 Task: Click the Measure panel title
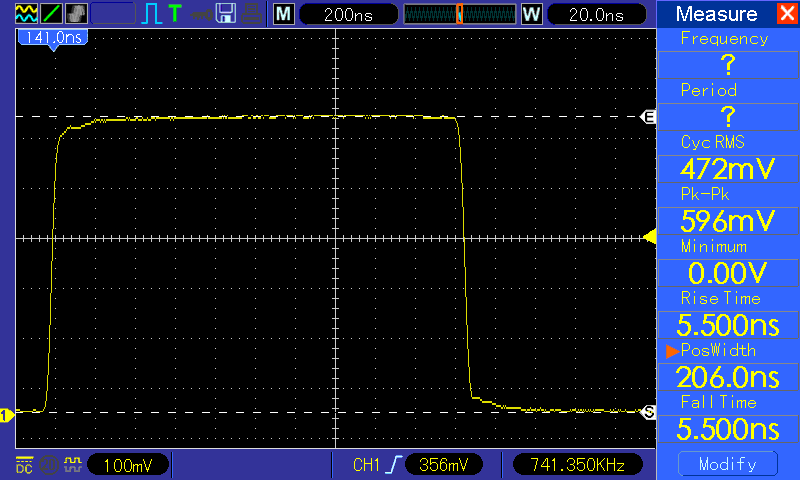[716, 14]
